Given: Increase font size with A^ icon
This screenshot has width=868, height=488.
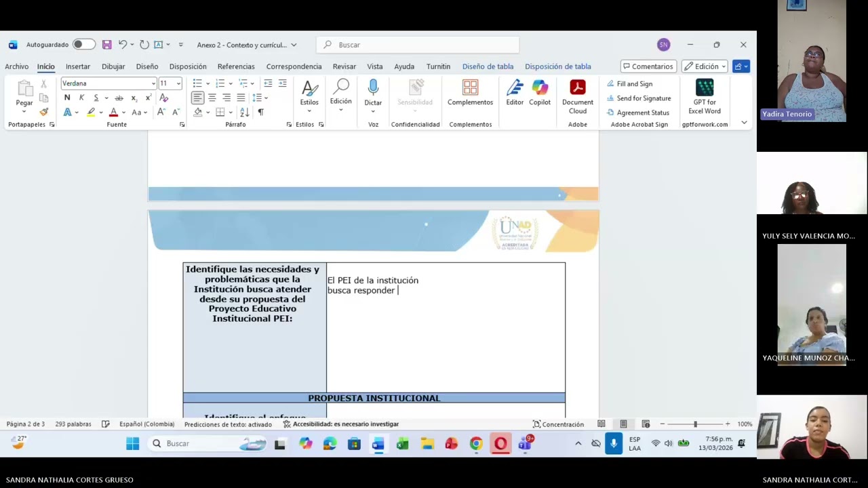Looking at the screenshot, I should [x=161, y=113].
